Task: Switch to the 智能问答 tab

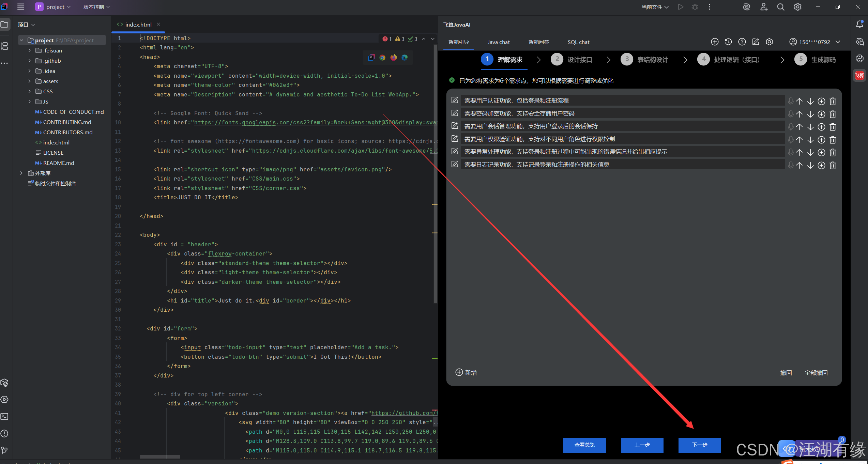Action: click(538, 42)
